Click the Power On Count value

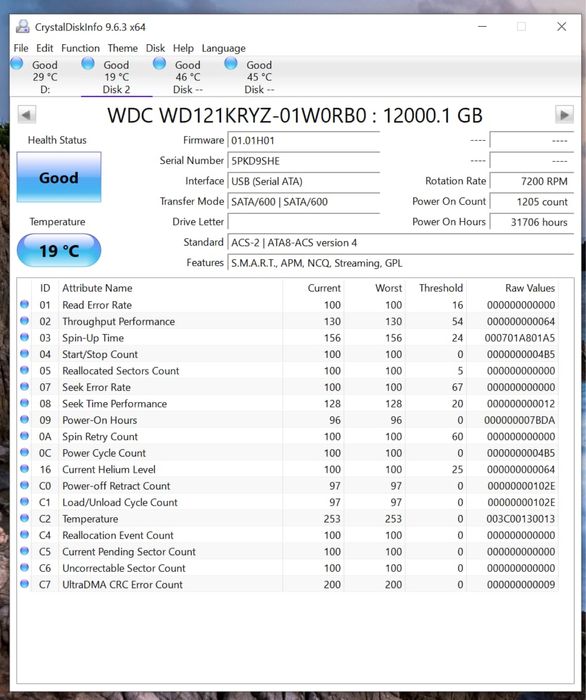[x=532, y=202]
